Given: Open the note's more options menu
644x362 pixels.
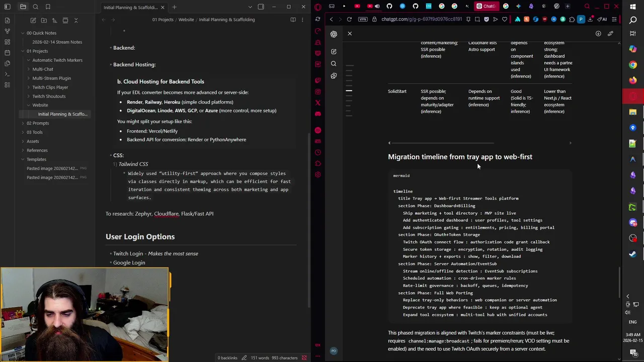Looking at the screenshot, I should coord(303,20).
